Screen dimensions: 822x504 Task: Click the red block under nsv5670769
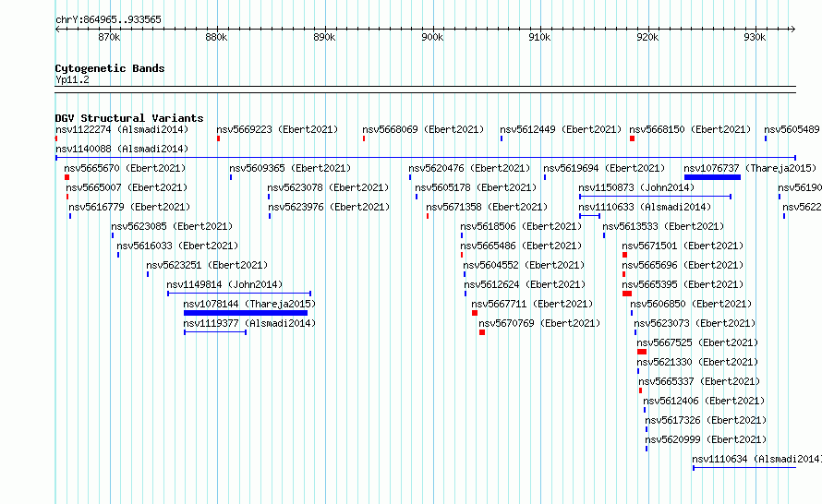482,332
